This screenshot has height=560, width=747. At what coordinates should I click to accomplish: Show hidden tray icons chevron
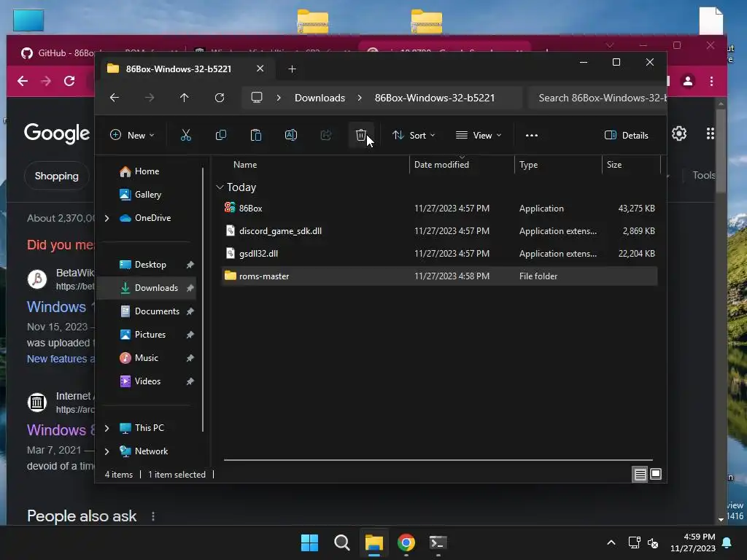coord(611,542)
